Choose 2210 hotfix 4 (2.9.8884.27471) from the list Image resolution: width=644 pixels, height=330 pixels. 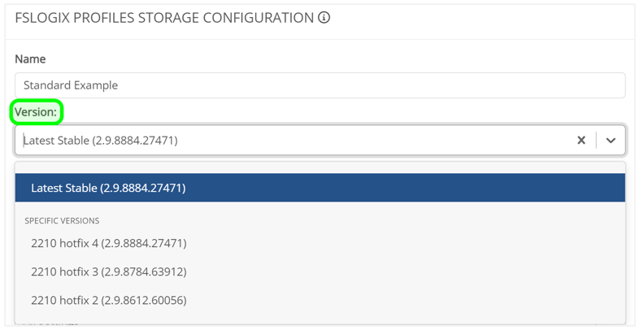coord(109,243)
